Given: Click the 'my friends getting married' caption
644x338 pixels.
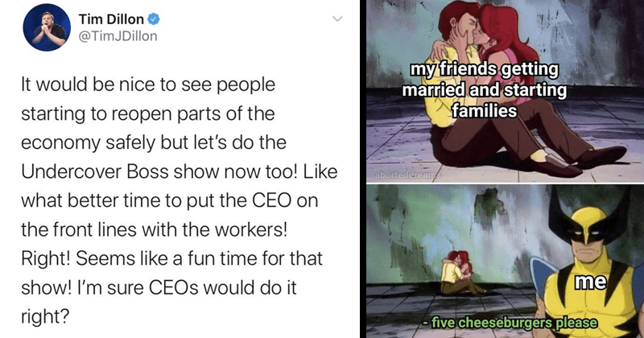Looking at the screenshot, I should point(485,90).
